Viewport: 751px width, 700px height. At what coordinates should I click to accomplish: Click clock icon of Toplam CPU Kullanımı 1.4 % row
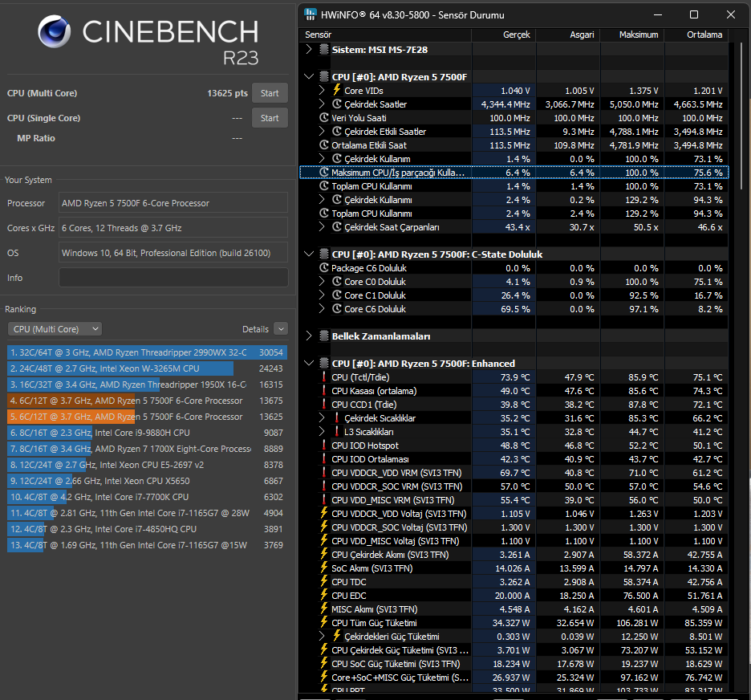pyautogui.click(x=324, y=186)
